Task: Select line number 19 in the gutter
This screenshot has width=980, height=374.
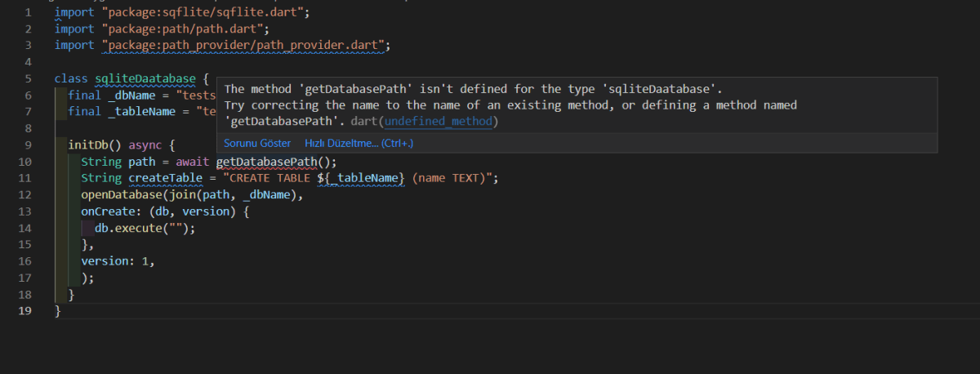Action: pyautogui.click(x=26, y=311)
